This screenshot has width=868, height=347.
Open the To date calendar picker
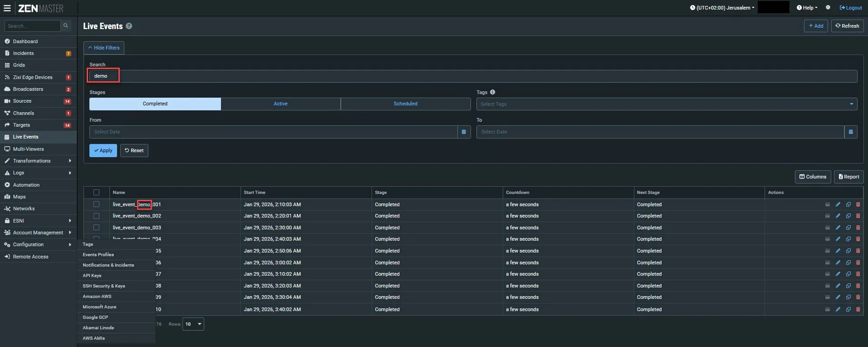click(851, 132)
